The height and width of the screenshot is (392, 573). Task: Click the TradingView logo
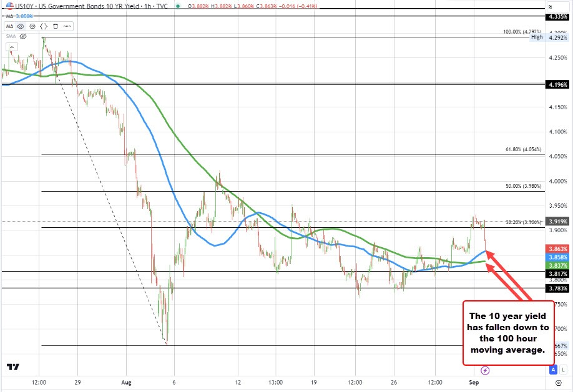12,367
